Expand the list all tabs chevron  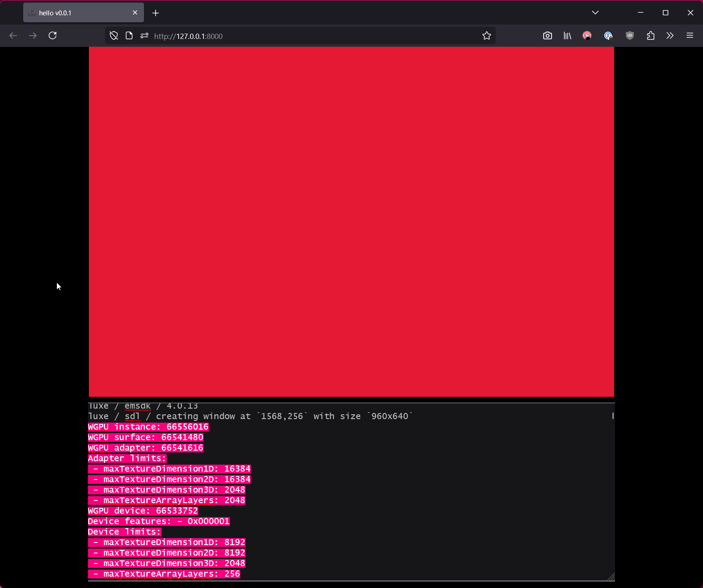coord(595,13)
